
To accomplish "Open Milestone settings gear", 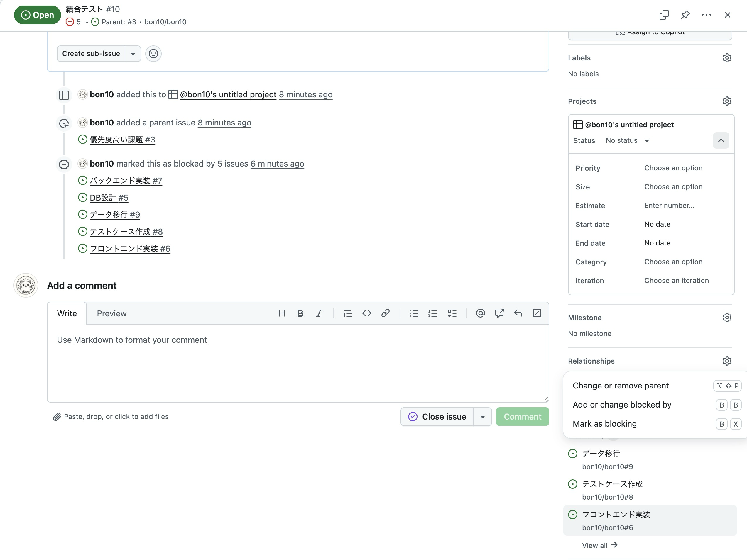I will click(x=727, y=318).
